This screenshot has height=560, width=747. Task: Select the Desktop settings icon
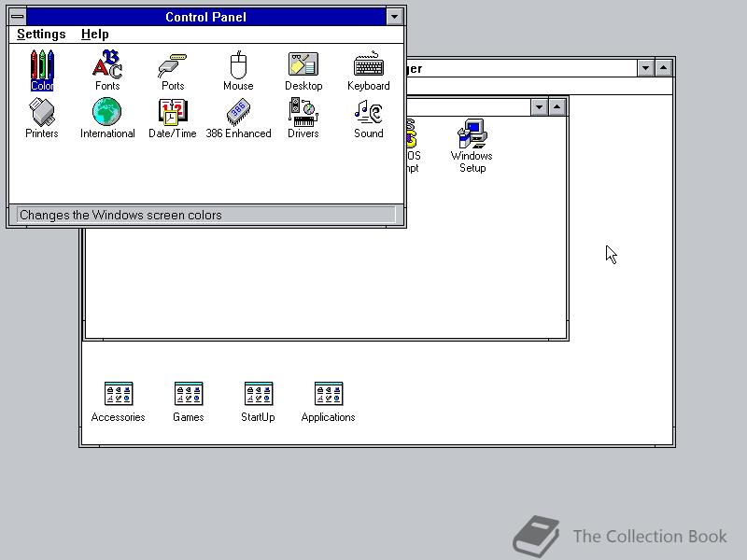[303, 71]
